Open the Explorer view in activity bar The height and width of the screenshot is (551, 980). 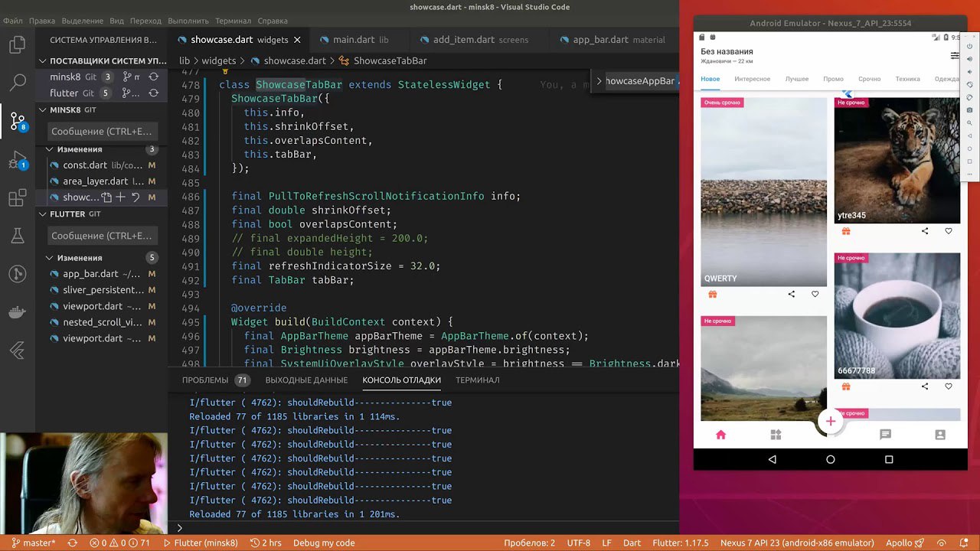pyautogui.click(x=17, y=44)
